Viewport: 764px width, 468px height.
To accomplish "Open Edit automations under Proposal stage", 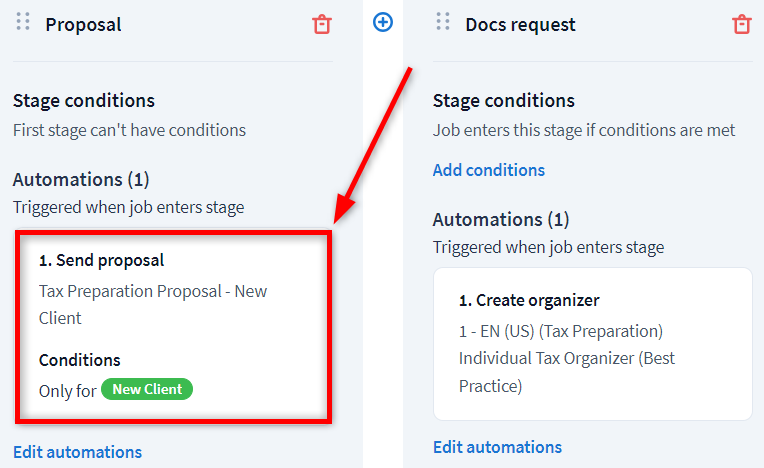I will pos(77,452).
